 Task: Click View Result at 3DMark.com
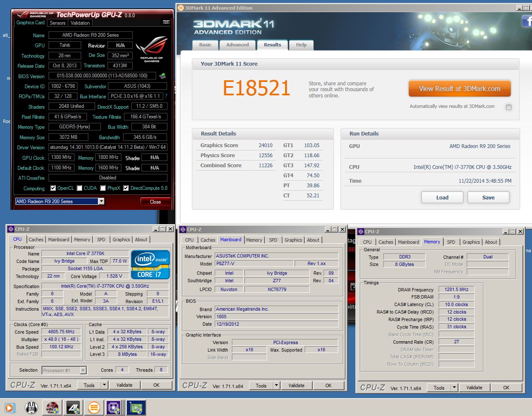coord(460,89)
